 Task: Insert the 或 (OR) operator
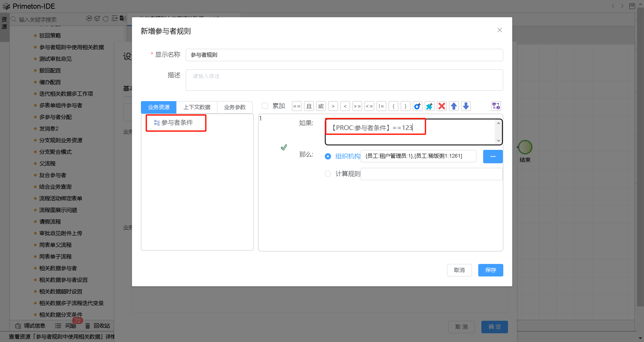pyautogui.click(x=321, y=106)
